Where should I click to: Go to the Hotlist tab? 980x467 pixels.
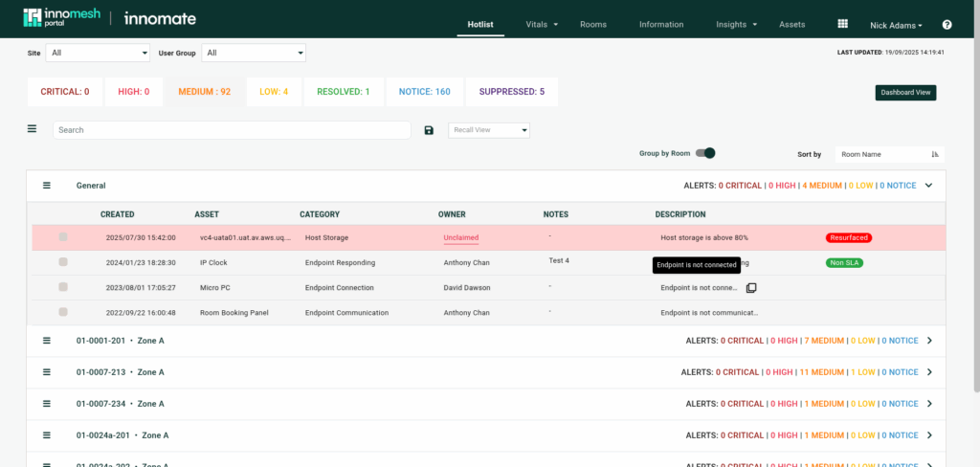(x=480, y=24)
